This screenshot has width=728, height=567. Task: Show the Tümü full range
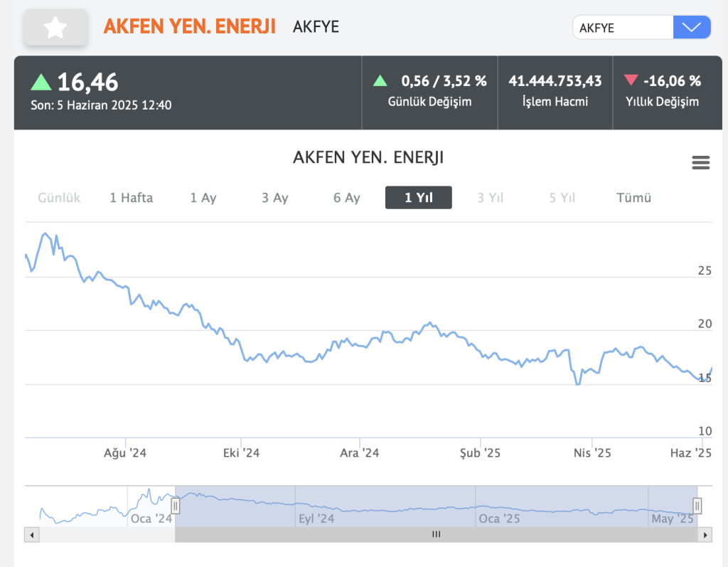tap(633, 198)
